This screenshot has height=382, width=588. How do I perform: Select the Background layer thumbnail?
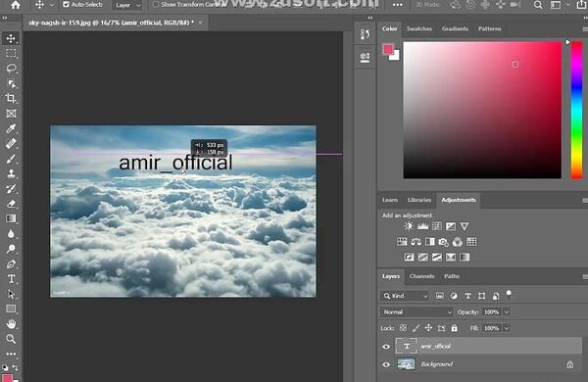pyautogui.click(x=406, y=364)
